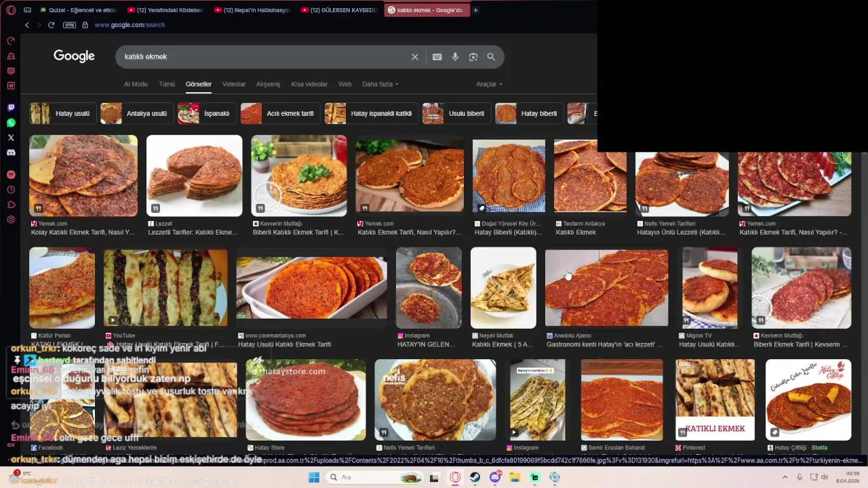Viewport: 868px width, 488px height.
Task: Open Lezzet layered bread image result
Action: tap(194, 176)
